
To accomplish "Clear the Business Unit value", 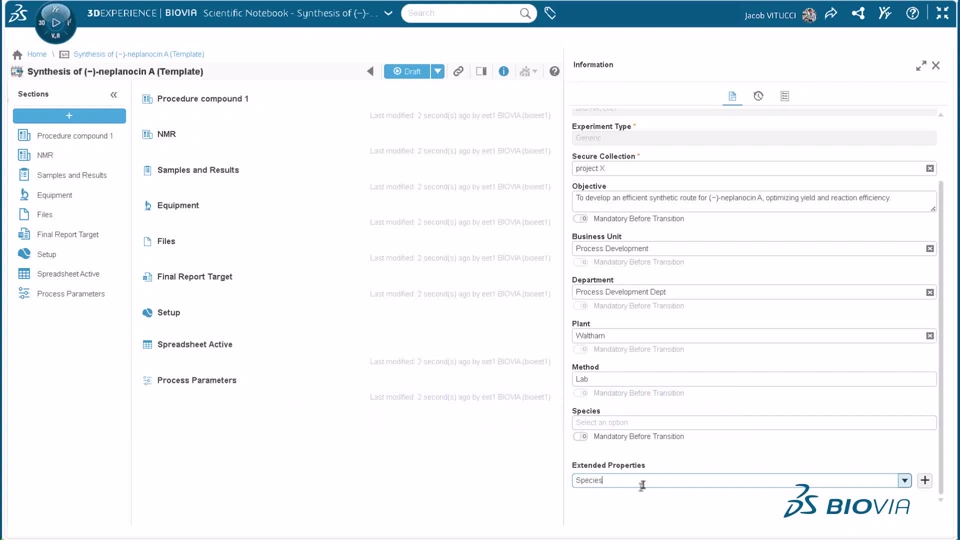I will (x=930, y=249).
